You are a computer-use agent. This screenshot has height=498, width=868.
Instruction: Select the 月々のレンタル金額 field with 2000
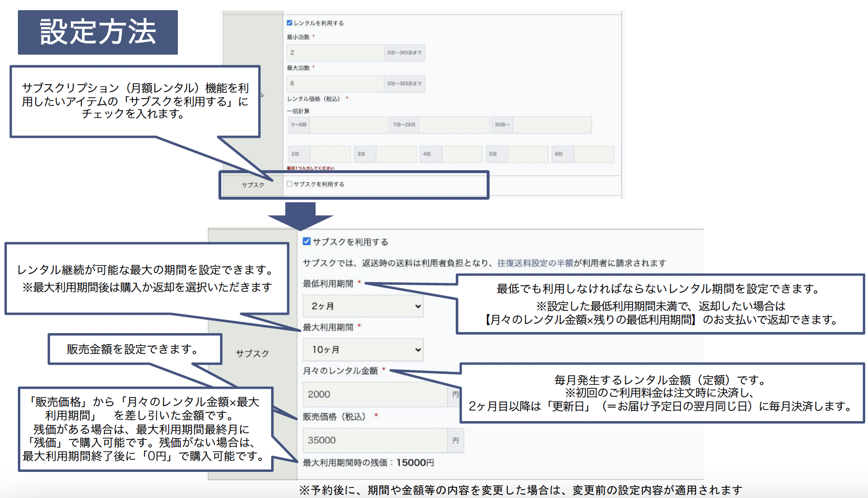pos(375,395)
